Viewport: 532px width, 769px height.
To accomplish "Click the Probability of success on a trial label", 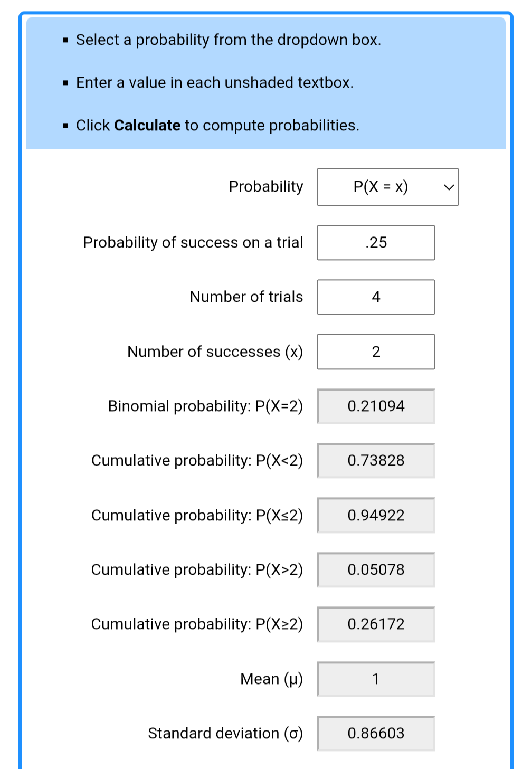I will pos(193,243).
